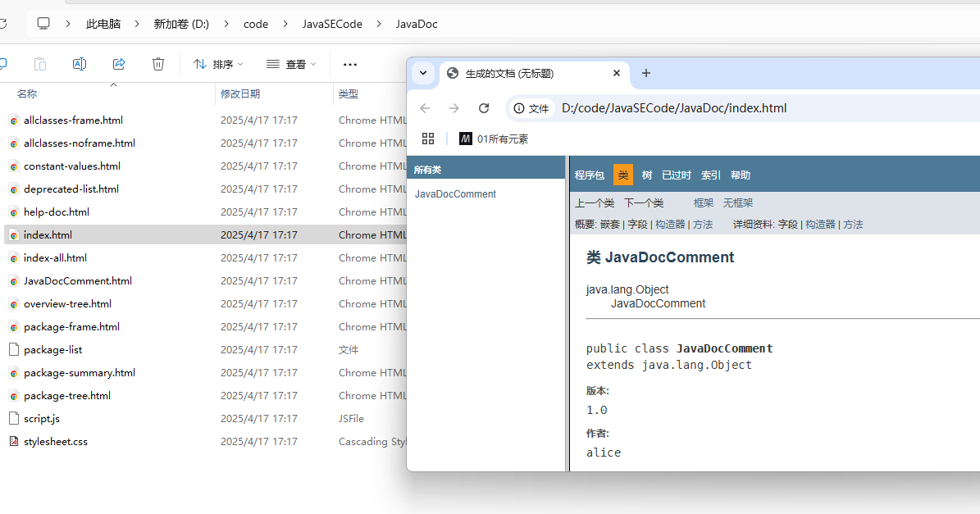Image resolution: width=980 pixels, height=514 pixels.
Task: Click the JavaSECode breadcrumb
Action: click(332, 24)
